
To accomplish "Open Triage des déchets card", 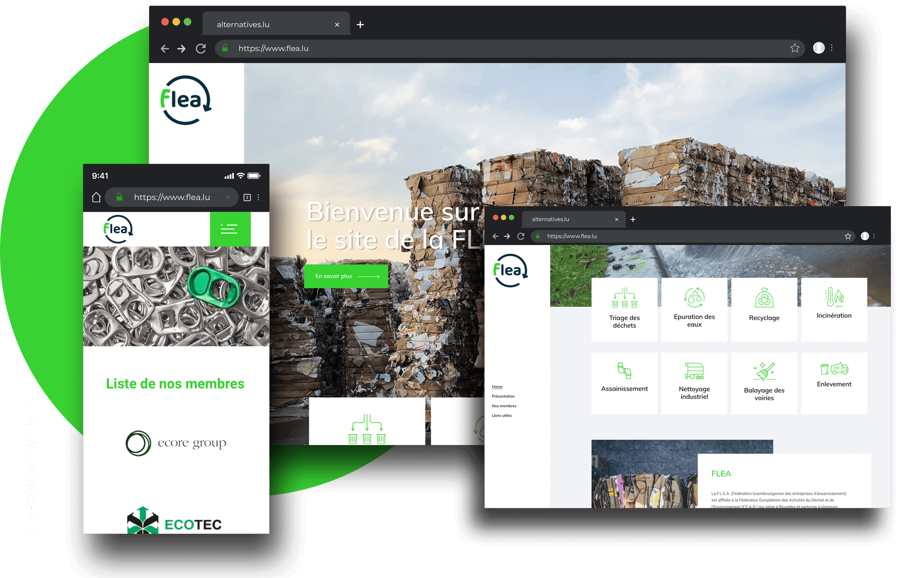I will click(x=624, y=309).
